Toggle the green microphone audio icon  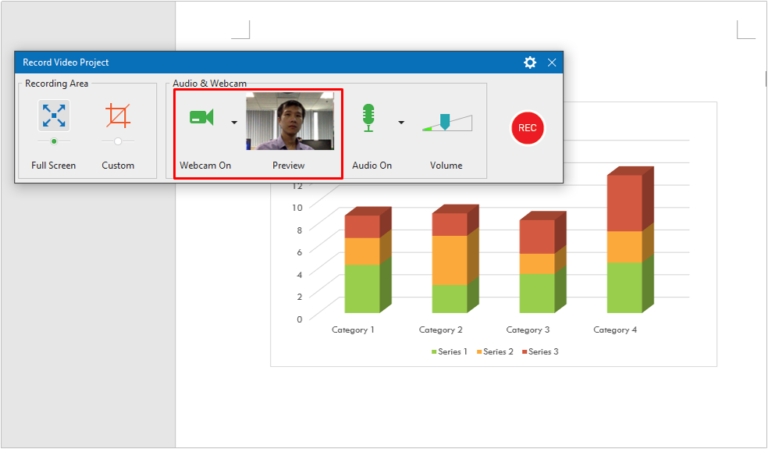tap(368, 118)
